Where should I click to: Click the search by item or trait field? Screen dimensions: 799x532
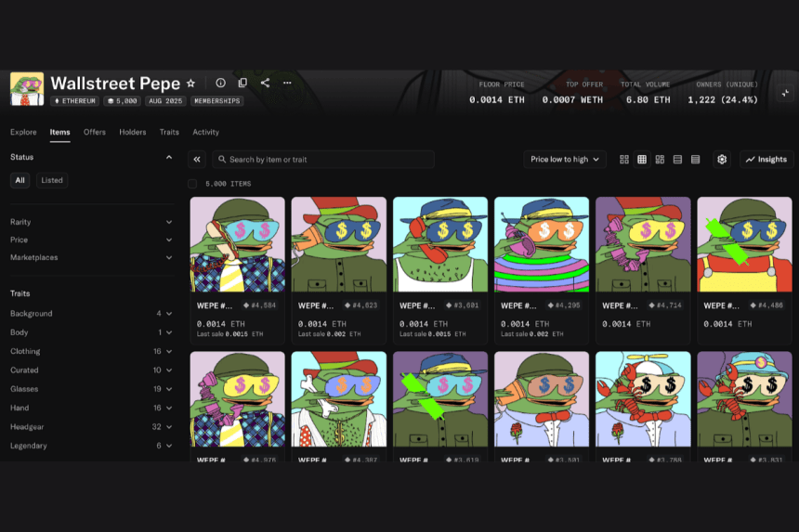click(x=323, y=160)
